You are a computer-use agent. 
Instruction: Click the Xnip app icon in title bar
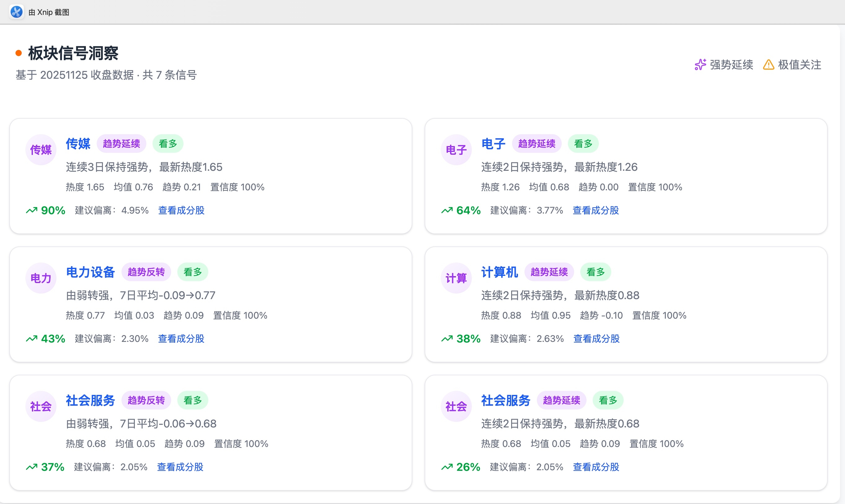click(x=16, y=12)
